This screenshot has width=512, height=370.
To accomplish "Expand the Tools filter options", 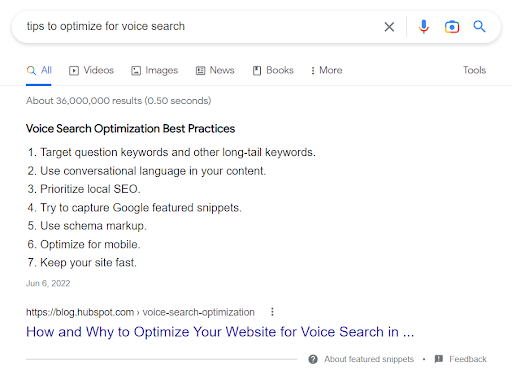I will coord(474,70).
